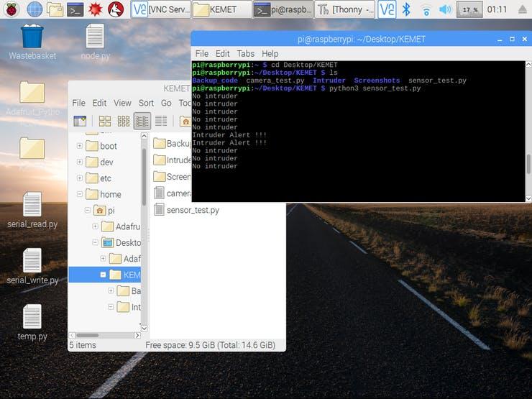This screenshot has height=399, width=532.
Task: Click the CPU usage monitor
Action: tap(469, 9)
